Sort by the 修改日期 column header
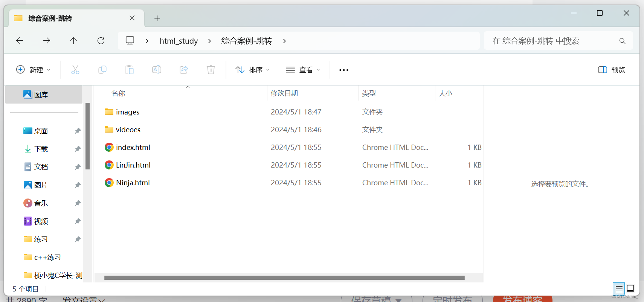Viewport: 644px width, 302px height. 284,93
